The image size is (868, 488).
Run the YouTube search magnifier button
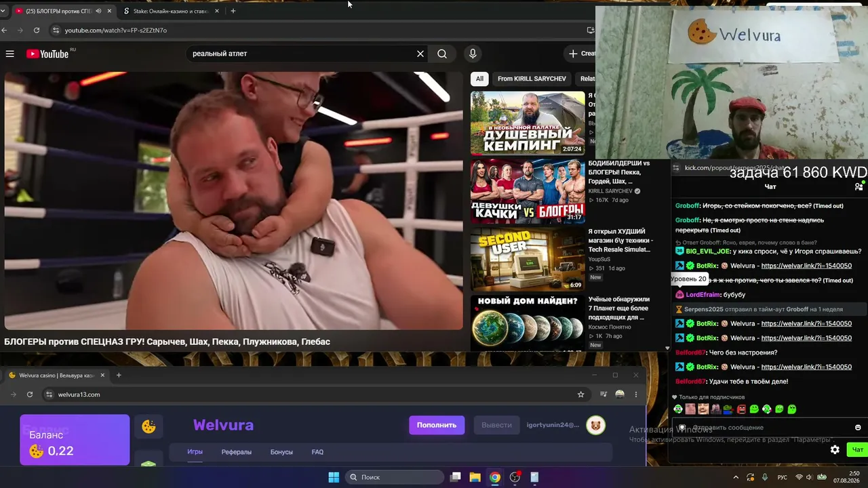point(442,54)
